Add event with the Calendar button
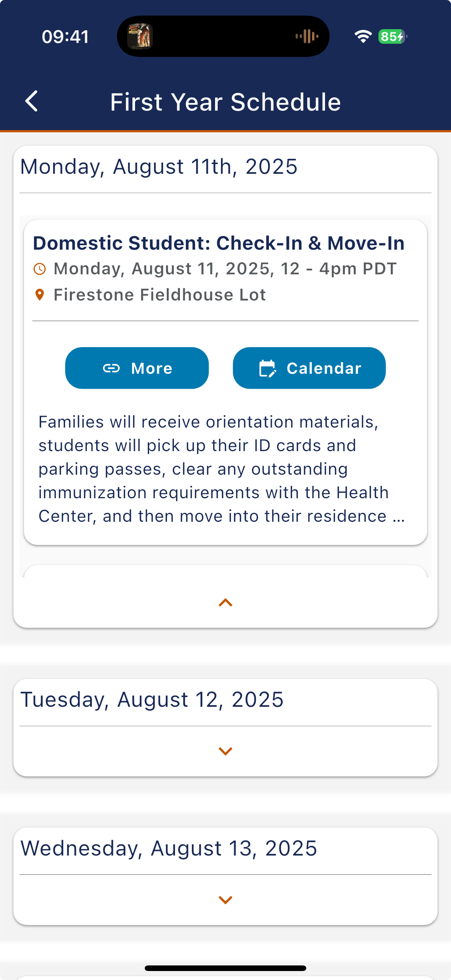Image resolution: width=451 pixels, height=980 pixels. (x=309, y=368)
